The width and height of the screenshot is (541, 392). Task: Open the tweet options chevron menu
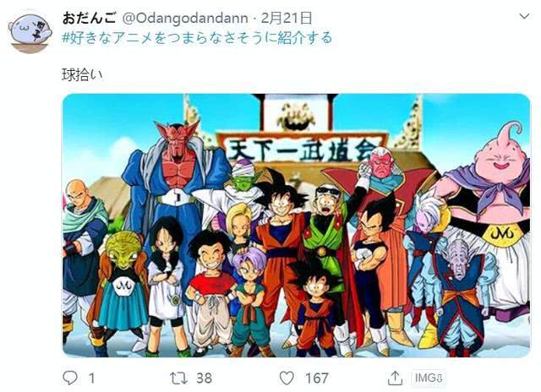[x=524, y=16]
